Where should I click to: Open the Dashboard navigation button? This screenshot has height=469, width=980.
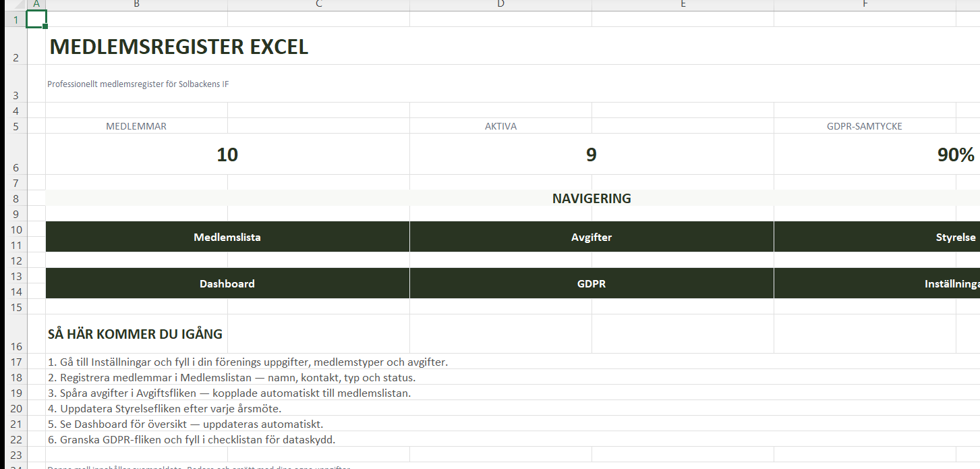click(x=227, y=283)
